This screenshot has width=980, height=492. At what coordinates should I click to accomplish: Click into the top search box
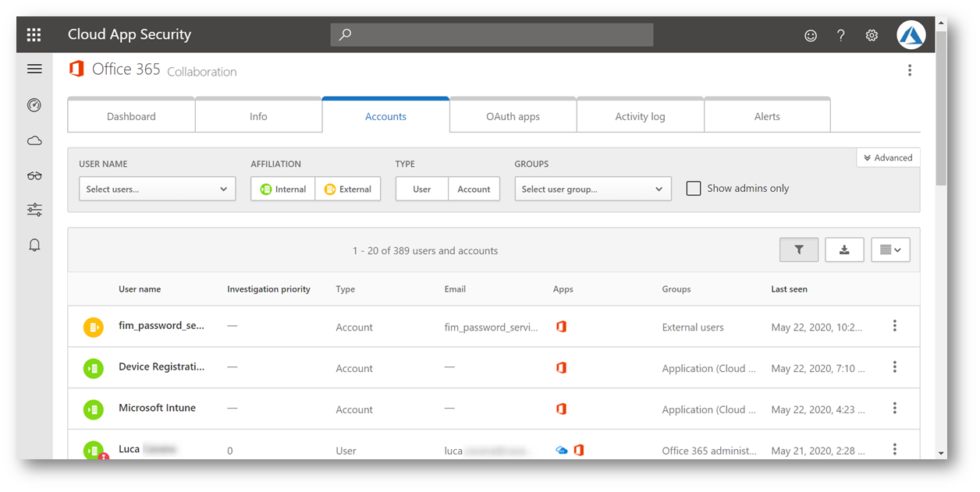coord(492,35)
